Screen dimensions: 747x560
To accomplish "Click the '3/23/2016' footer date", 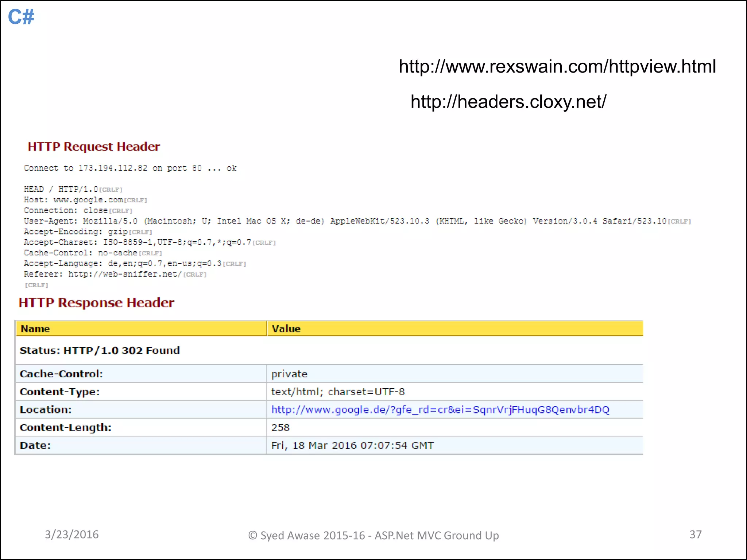I will coord(72,534).
